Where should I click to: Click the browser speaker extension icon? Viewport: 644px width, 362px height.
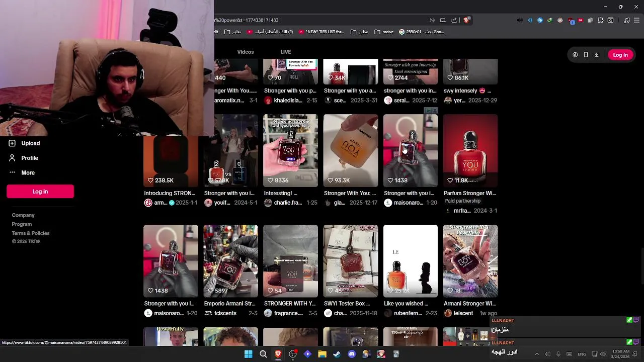[520, 20]
